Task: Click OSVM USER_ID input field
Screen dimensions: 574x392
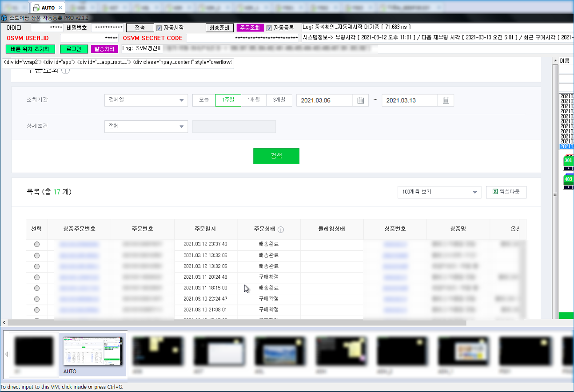Action: (x=89, y=38)
